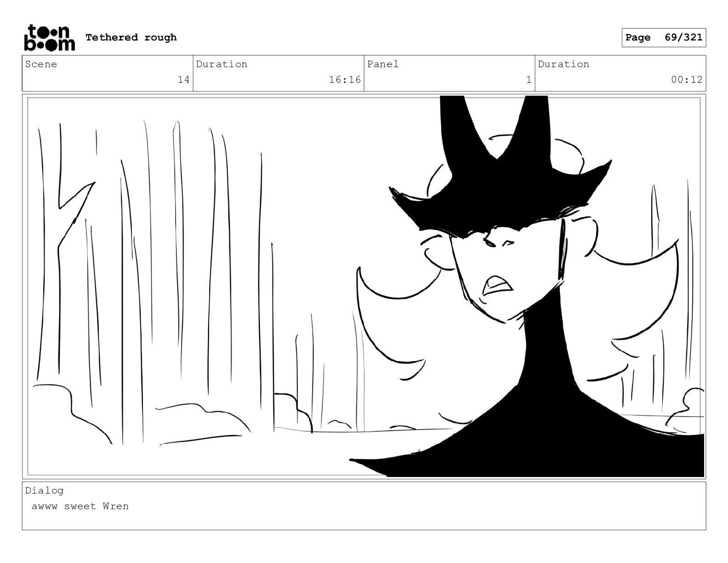728x563 pixels.
Task: Click the 'Scene' header label
Action: [41, 64]
